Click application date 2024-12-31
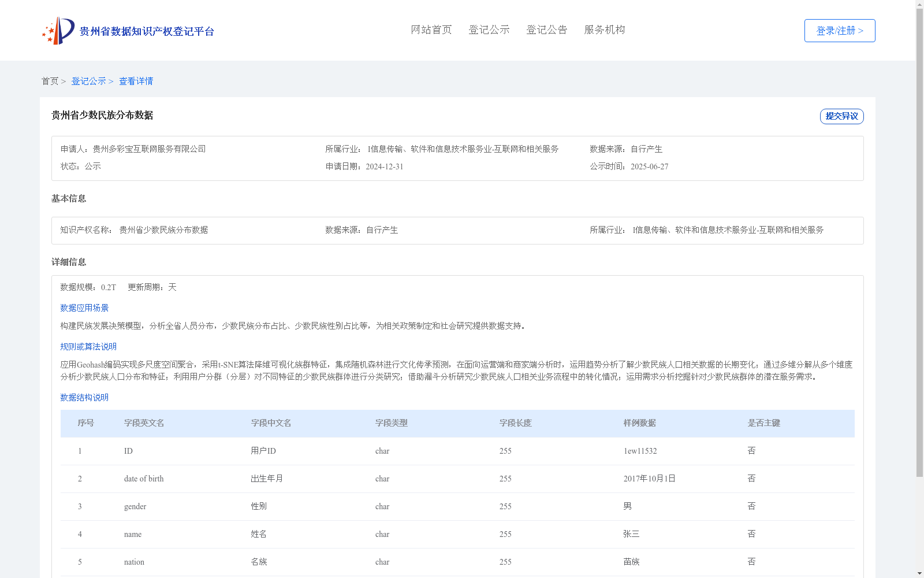 tap(385, 166)
